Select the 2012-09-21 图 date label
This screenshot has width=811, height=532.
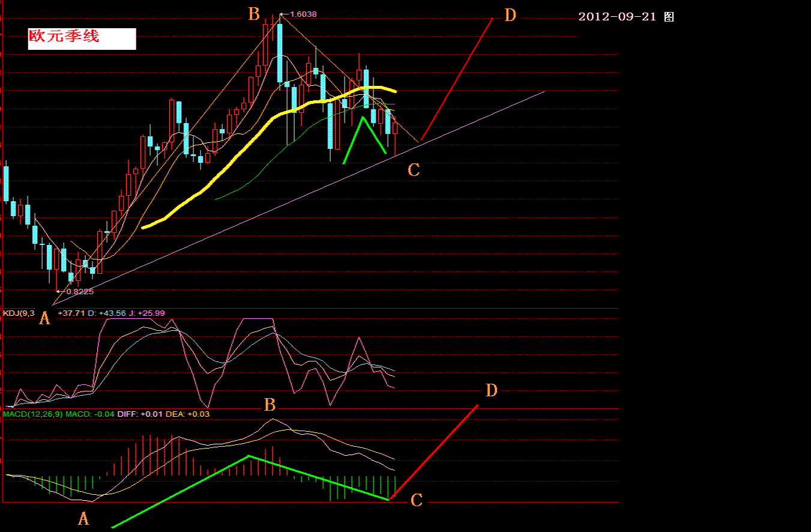click(x=626, y=17)
